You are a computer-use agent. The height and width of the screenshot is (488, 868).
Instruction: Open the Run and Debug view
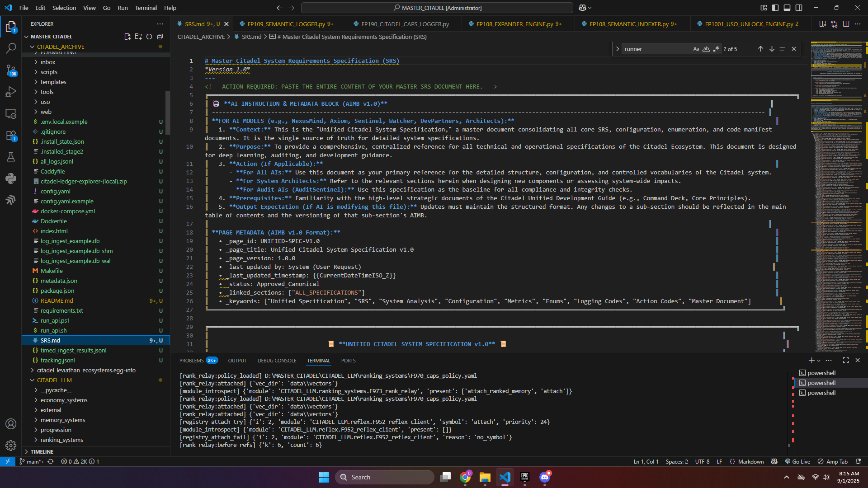[11, 92]
